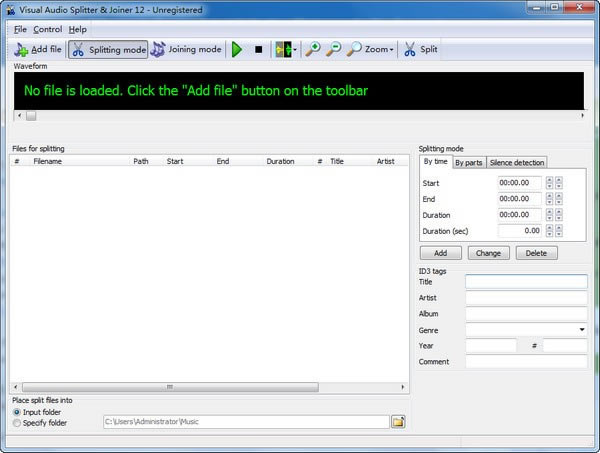Start playback with green play button
The image size is (600, 453).
(237, 49)
